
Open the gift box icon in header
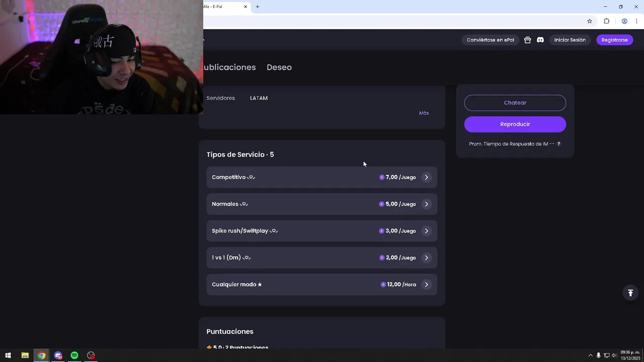(x=527, y=40)
